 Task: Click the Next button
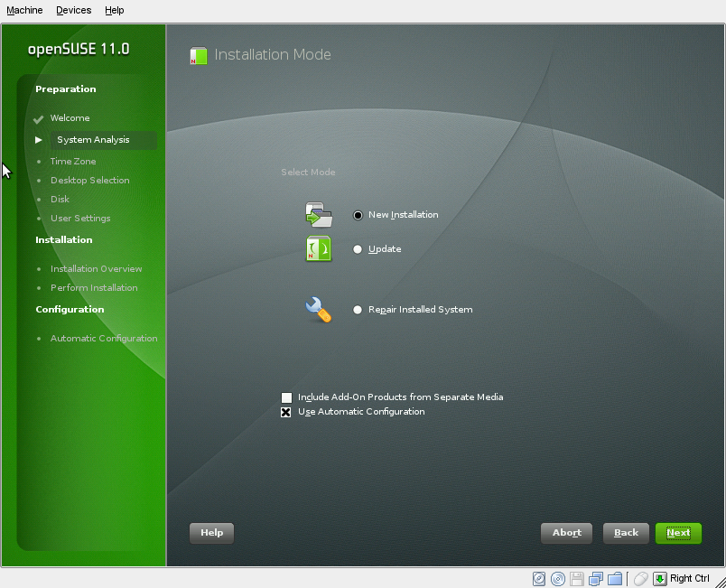point(678,533)
